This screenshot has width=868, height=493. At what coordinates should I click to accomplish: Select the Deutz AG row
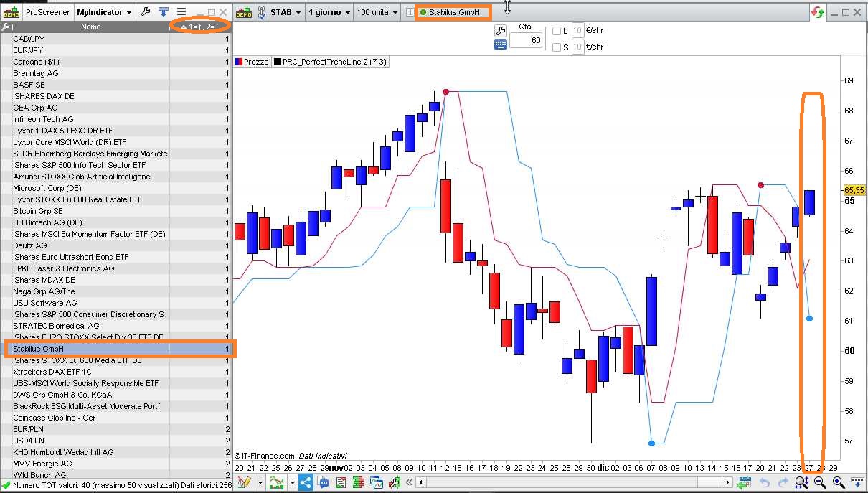(116, 245)
